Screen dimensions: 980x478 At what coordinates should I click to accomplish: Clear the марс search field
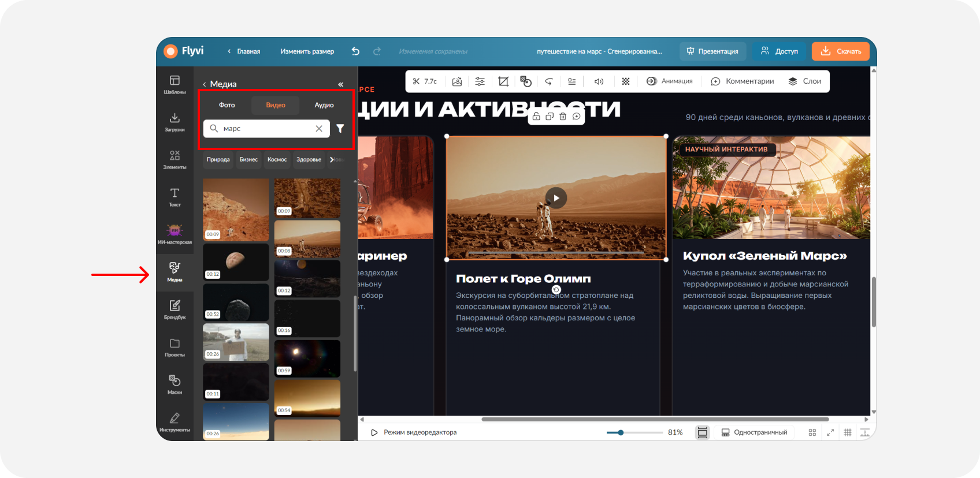click(x=319, y=129)
